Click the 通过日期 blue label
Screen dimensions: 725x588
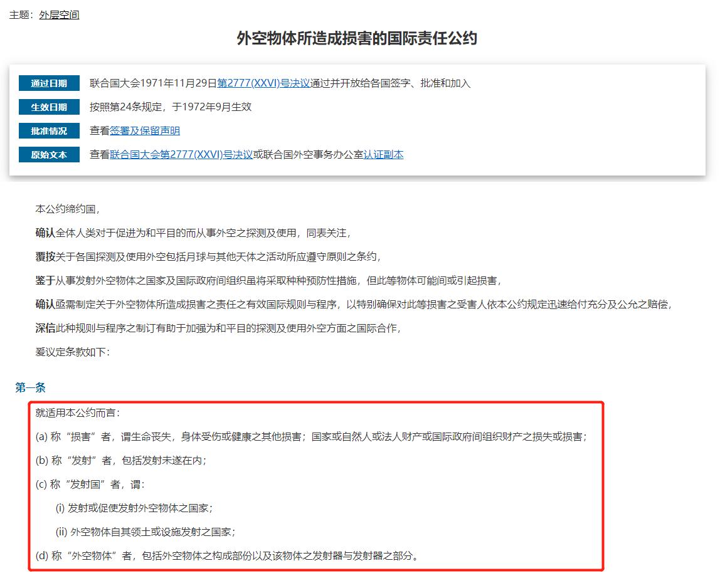49,83
